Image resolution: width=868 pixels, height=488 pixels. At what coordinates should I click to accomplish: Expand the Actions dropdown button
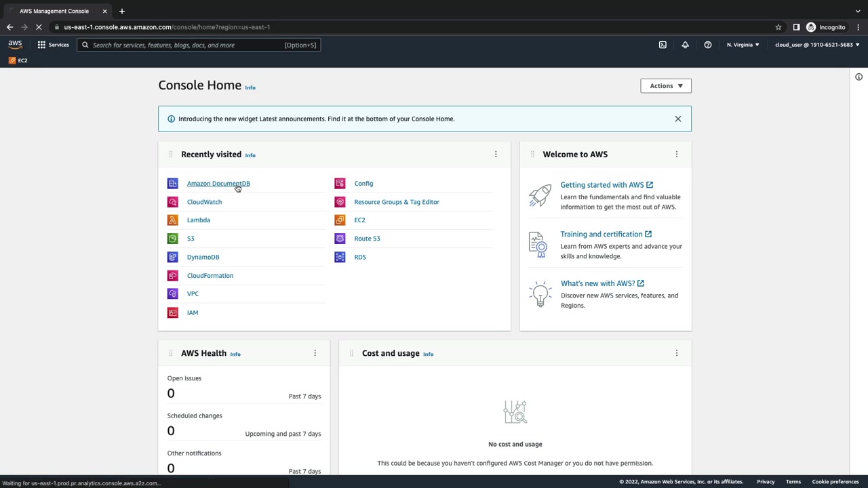tap(665, 86)
